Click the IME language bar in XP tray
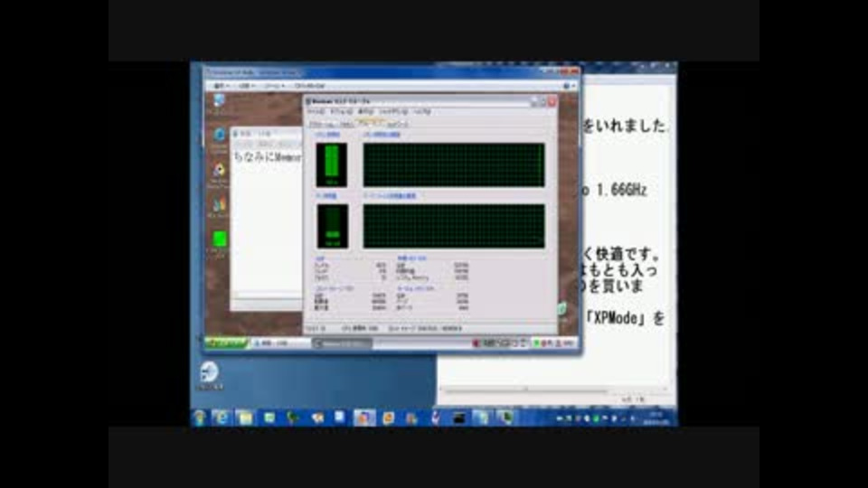The width and height of the screenshot is (868, 488). pos(500,343)
